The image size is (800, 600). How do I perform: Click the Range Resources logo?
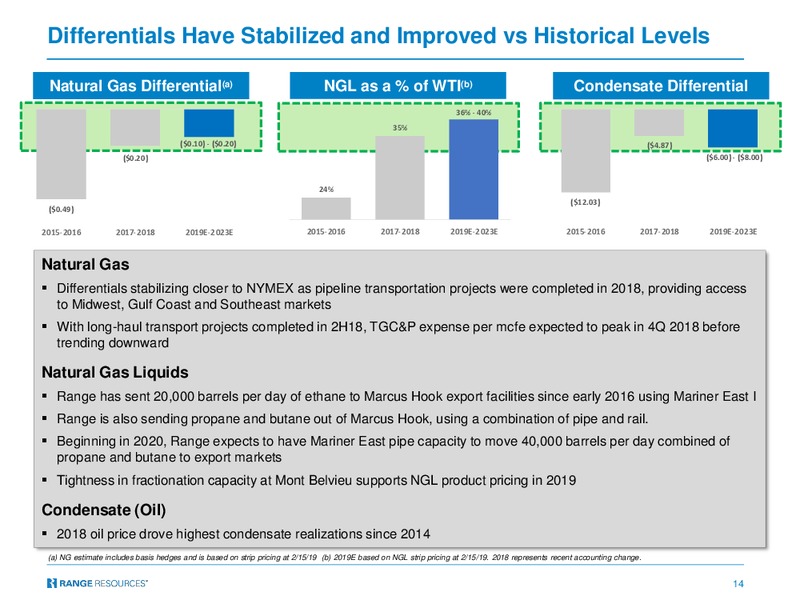[x=97, y=583]
